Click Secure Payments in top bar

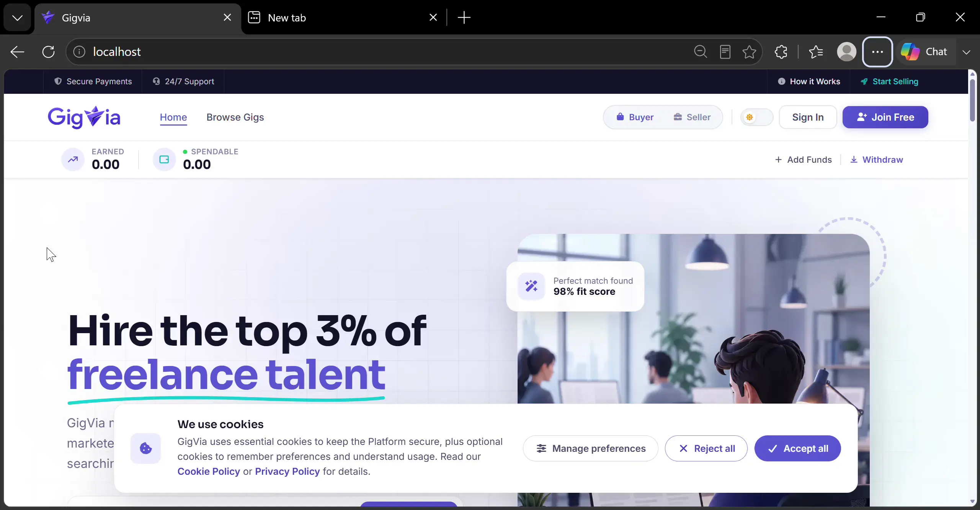click(93, 82)
